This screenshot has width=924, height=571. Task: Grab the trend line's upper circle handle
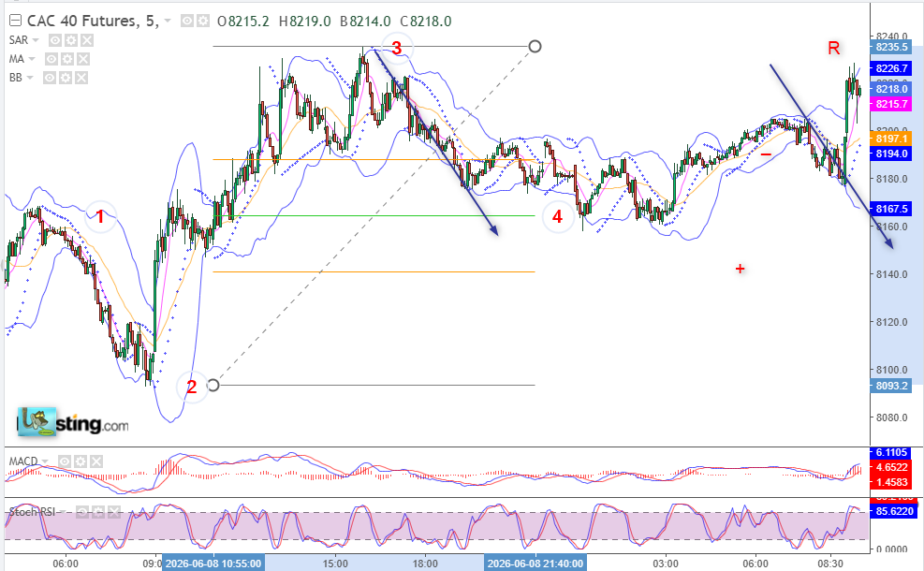click(x=535, y=46)
